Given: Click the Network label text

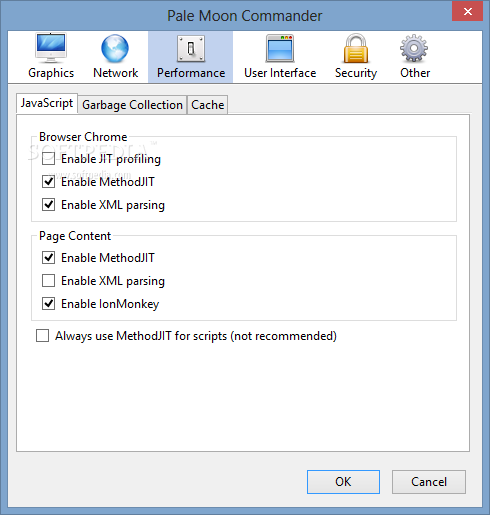Looking at the screenshot, I should click(115, 73).
